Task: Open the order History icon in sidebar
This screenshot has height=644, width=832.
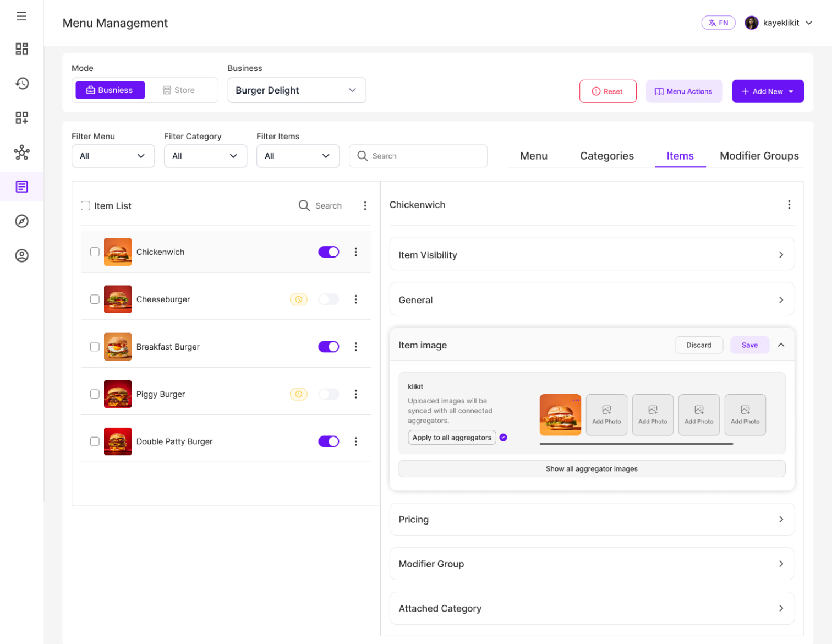Action: pos(21,83)
